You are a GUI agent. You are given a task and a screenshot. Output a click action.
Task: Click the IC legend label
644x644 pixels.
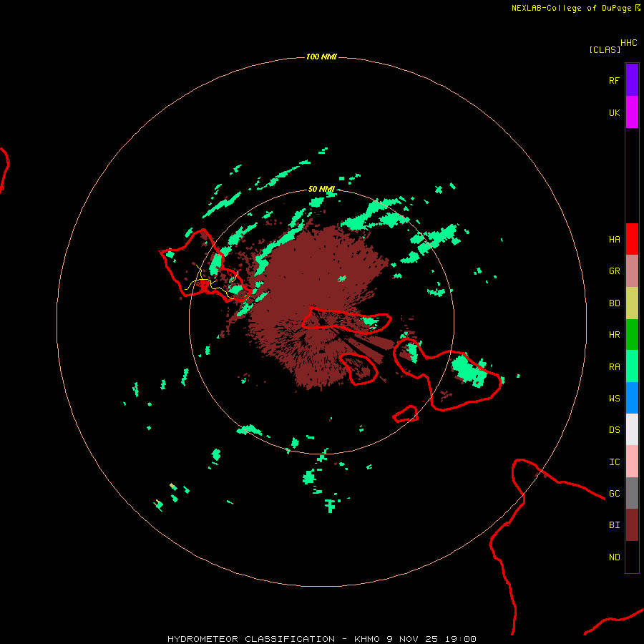click(x=614, y=462)
